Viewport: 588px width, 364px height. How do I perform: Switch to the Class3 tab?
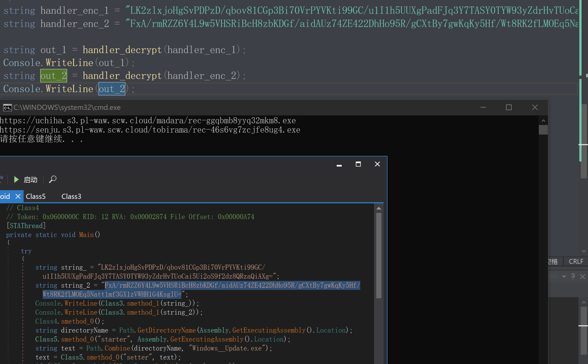71,196
